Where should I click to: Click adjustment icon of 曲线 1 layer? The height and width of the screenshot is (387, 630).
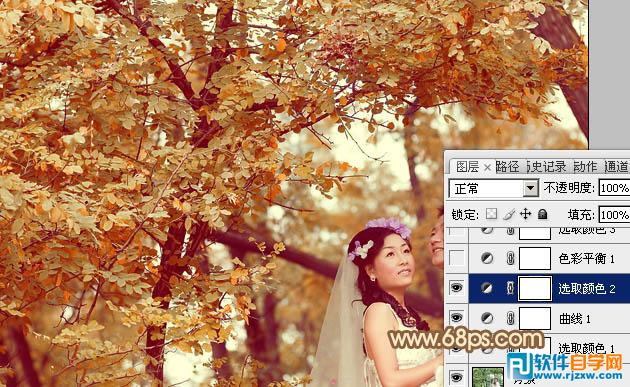point(487,318)
